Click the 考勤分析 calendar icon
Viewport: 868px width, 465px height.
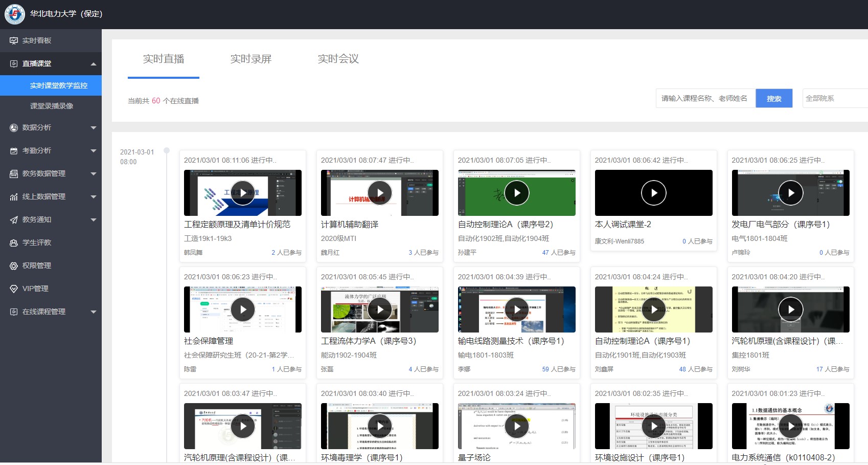pos(14,151)
